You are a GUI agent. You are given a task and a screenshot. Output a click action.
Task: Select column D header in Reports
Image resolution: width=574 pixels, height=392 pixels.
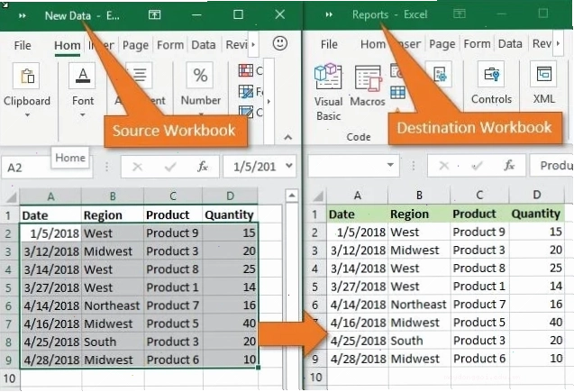[x=537, y=195]
